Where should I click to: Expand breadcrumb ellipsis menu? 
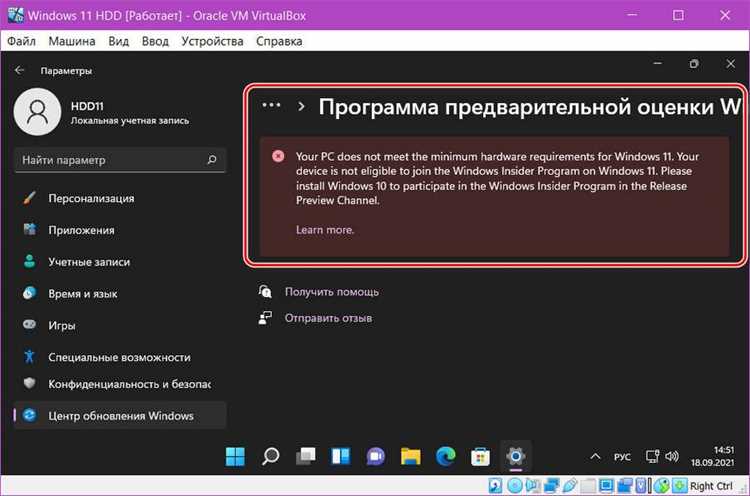click(271, 105)
